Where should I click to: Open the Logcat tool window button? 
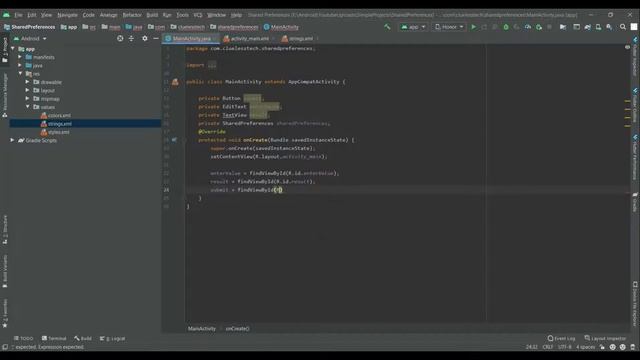click(113, 338)
